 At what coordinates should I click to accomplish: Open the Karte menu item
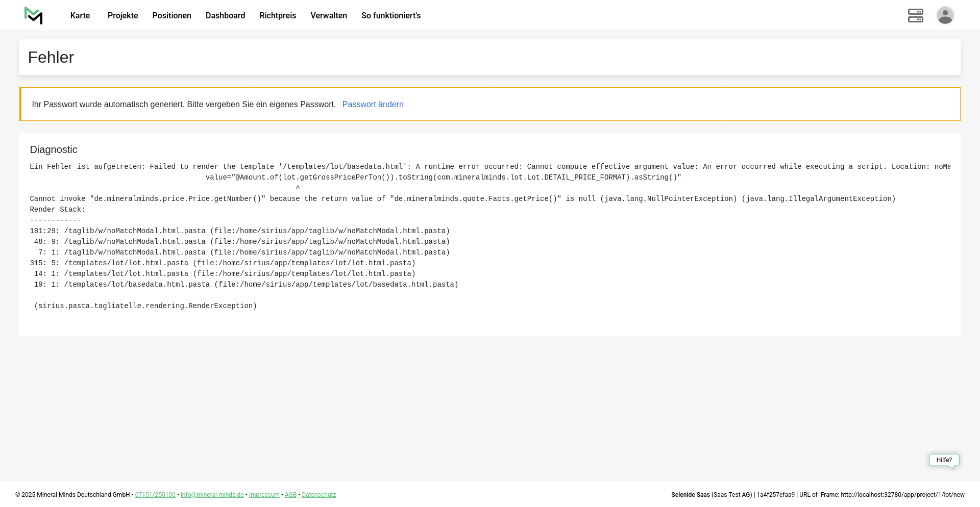80,16
